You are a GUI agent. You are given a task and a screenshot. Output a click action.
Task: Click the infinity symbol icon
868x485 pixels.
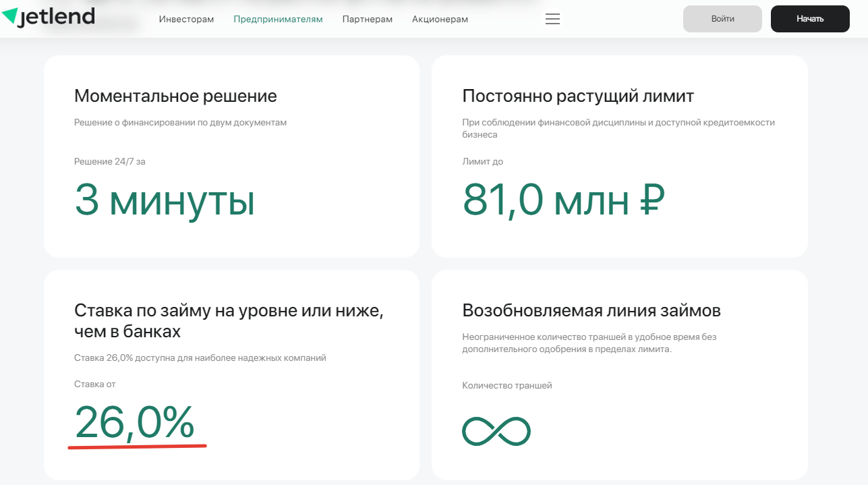coord(496,431)
